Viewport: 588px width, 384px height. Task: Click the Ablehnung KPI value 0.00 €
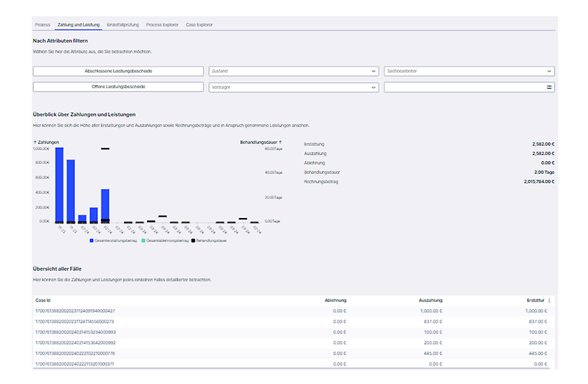point(547,163)
